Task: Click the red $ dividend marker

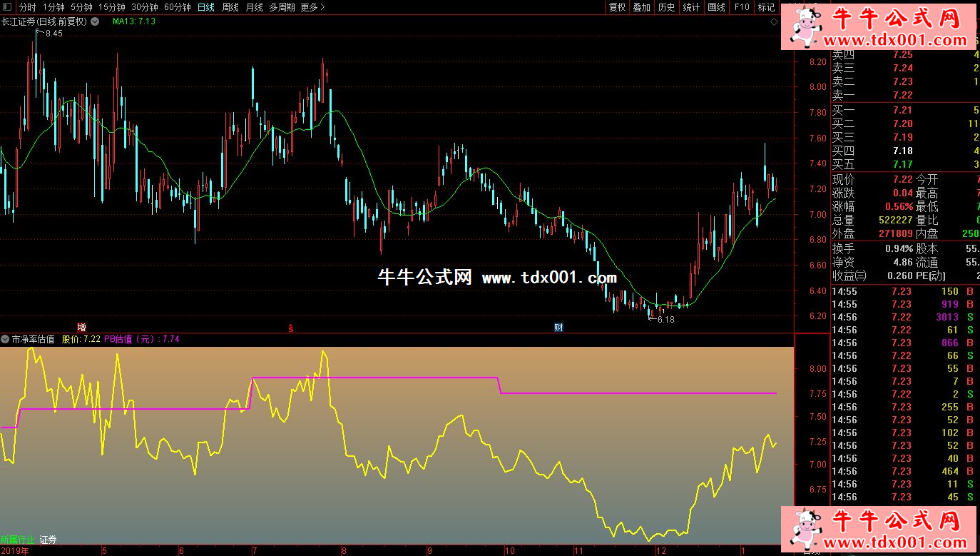Action: pos(290,328)
